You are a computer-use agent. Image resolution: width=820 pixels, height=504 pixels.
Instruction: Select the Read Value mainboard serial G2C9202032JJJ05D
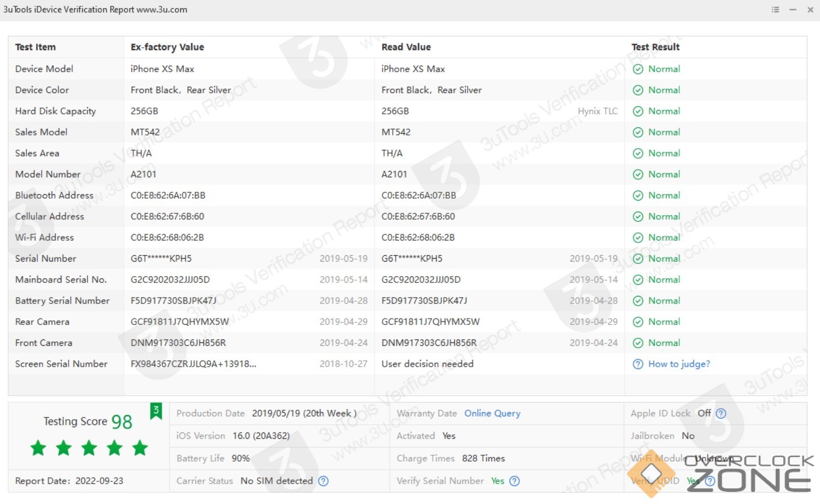click(x=421, y=280)
